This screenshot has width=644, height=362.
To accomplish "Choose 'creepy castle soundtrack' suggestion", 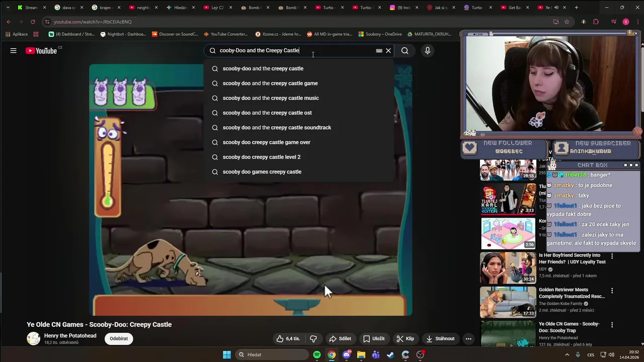I will pyautogui.click(x=299, y=127).
